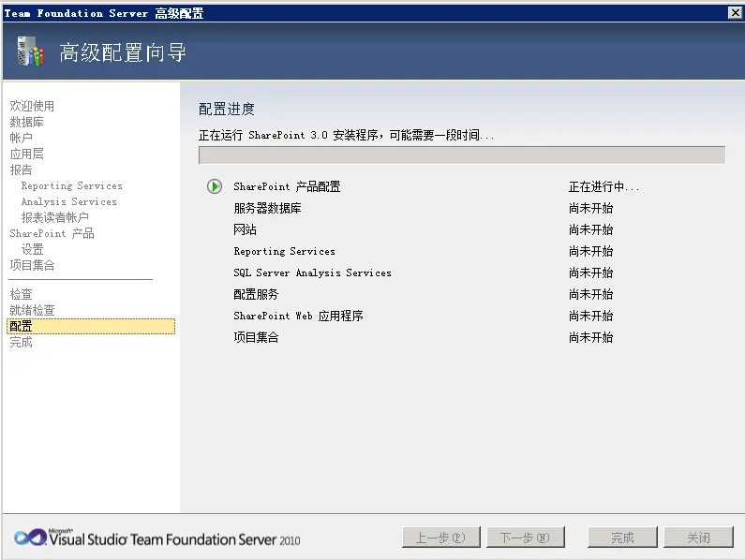Click the 完成 button at bottom
The height and width of the screenshot is (560, 745).
pos(622,538)
